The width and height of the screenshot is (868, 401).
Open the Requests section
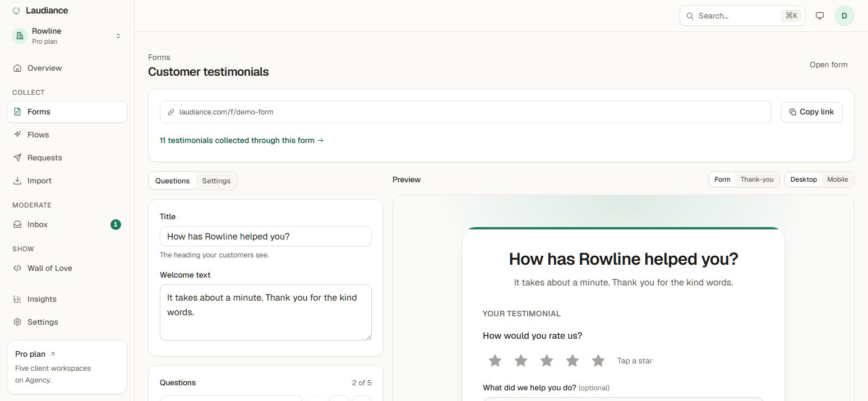(x=67, y=158)
